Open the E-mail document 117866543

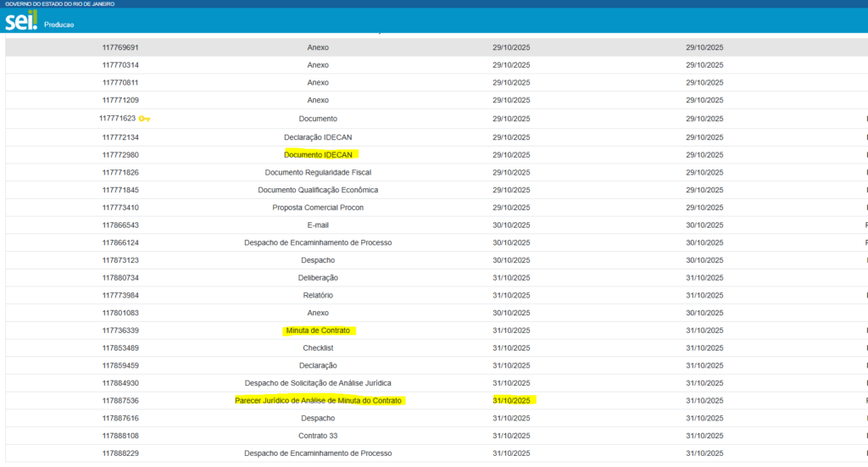(x=318, y=225)
